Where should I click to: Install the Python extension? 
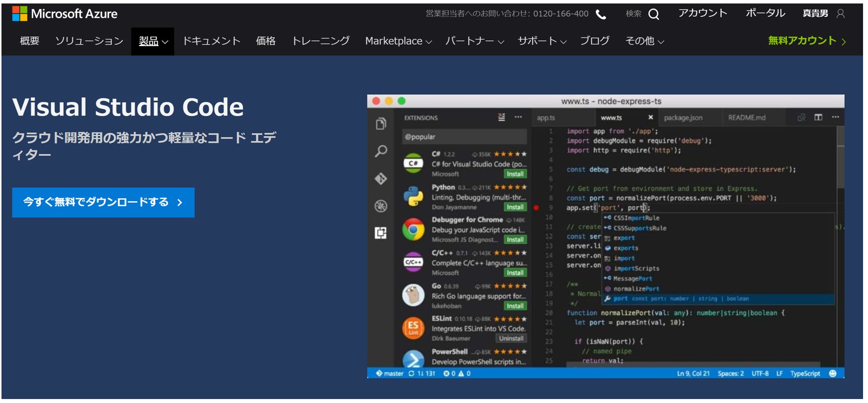coord(515,207)
